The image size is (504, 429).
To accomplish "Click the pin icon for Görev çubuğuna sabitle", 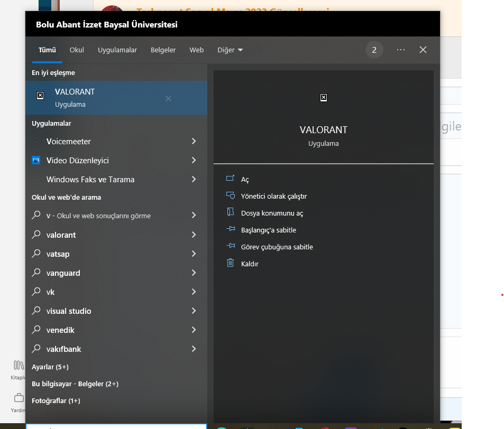I will point(231,246).
